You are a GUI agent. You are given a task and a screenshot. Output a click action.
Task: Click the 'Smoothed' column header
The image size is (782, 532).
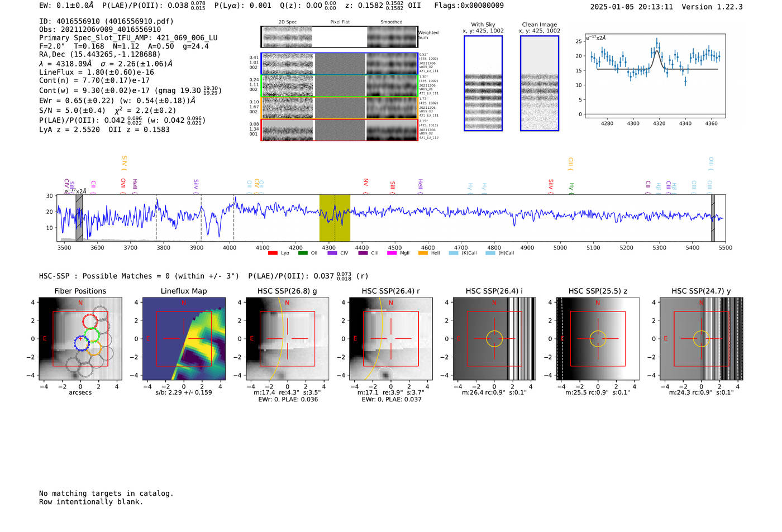tap(392, 22)
